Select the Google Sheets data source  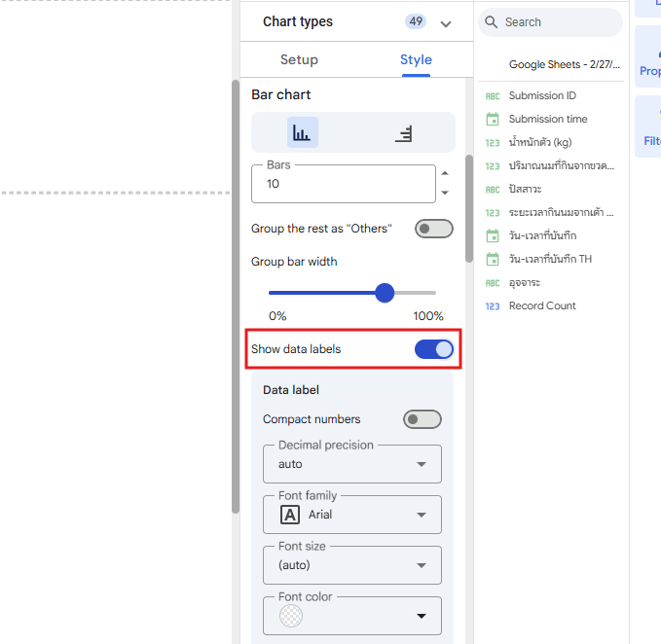[x=564, y=64]
